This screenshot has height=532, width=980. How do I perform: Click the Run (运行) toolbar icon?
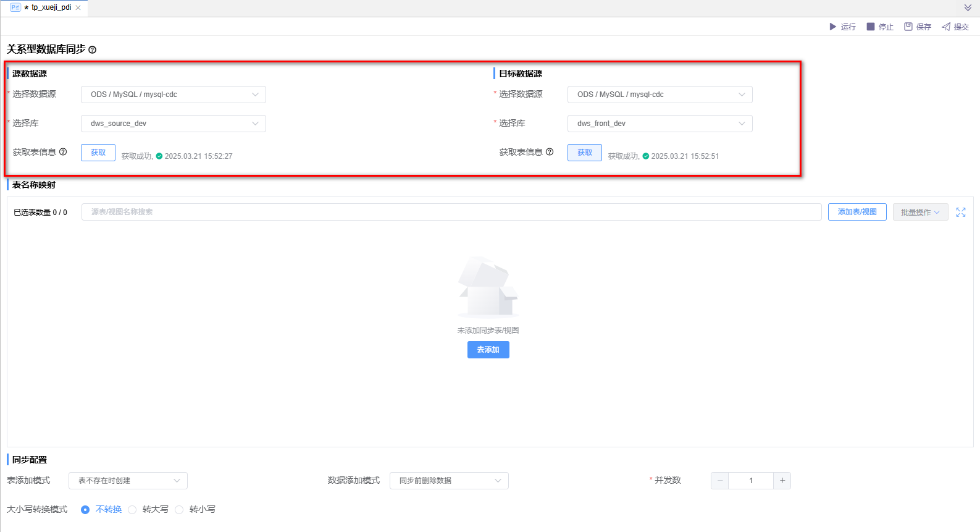(x=833, y=27)
